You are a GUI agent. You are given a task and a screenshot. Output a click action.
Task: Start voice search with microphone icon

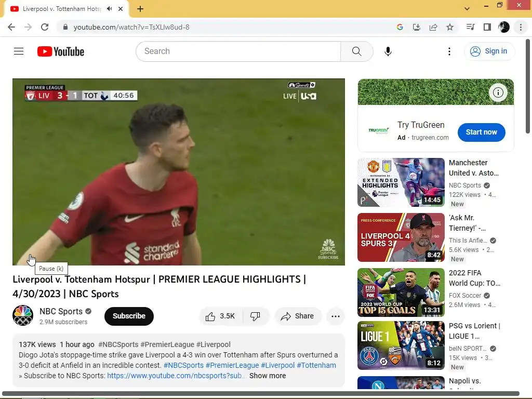(x=388, y=51)
